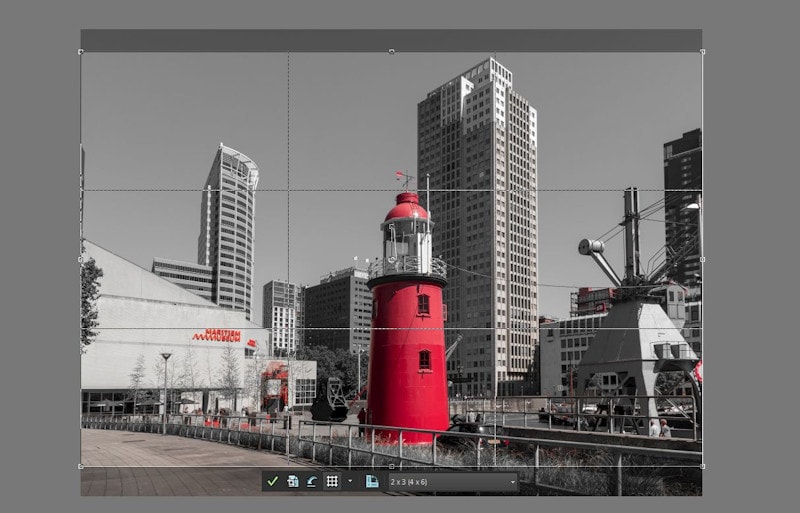Open the guide grid options dropdown arrow

pos(349,481)
